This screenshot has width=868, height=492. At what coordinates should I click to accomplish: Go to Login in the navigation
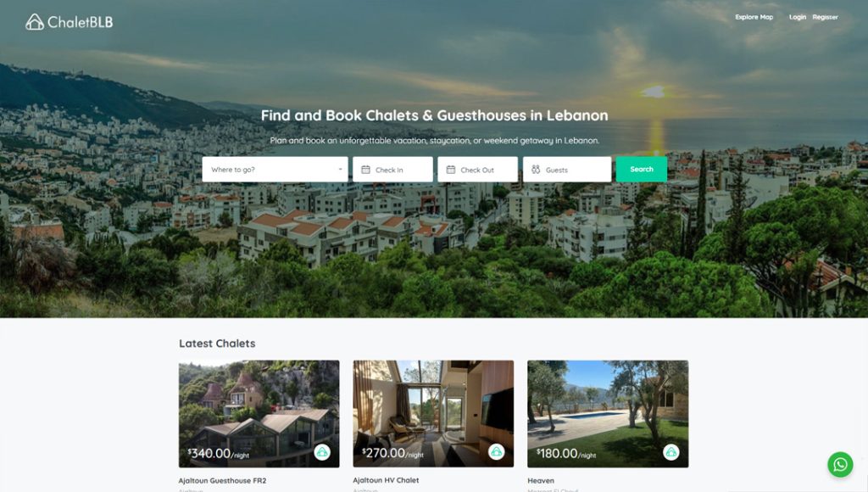[798, 17]
